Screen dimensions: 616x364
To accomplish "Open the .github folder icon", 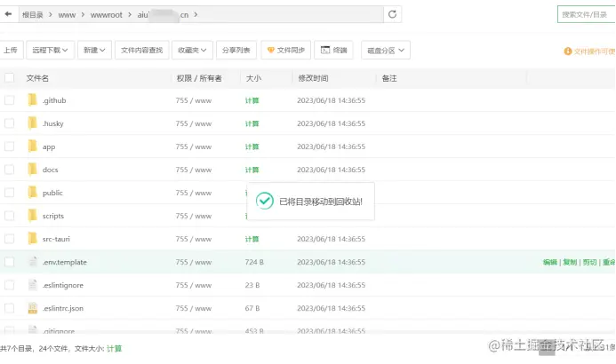I will tap(33, 100).
